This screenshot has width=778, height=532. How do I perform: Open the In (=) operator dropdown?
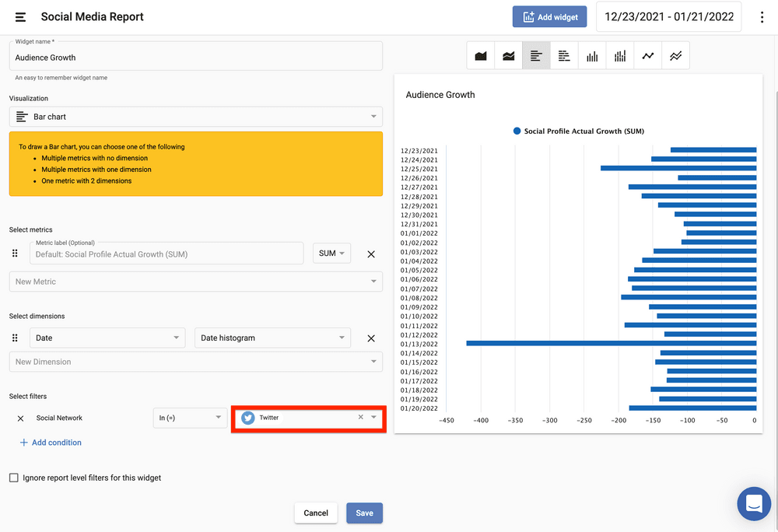[189, 418]
